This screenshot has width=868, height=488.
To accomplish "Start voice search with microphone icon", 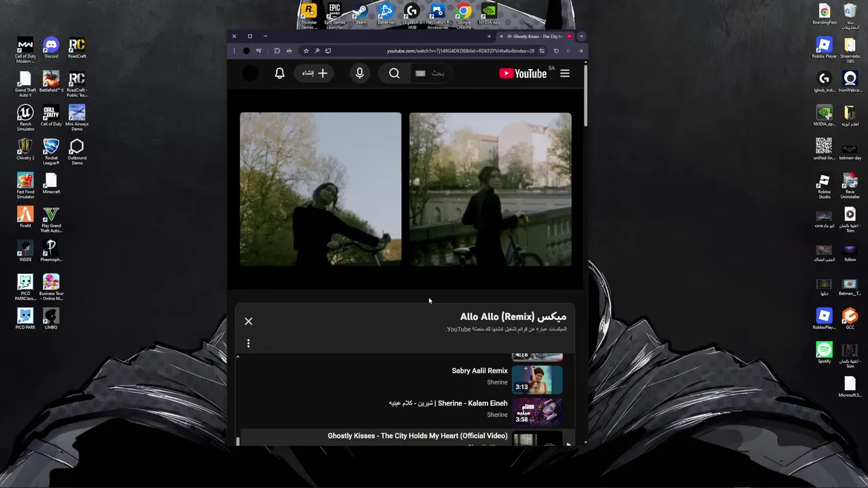I will [360, 73].
